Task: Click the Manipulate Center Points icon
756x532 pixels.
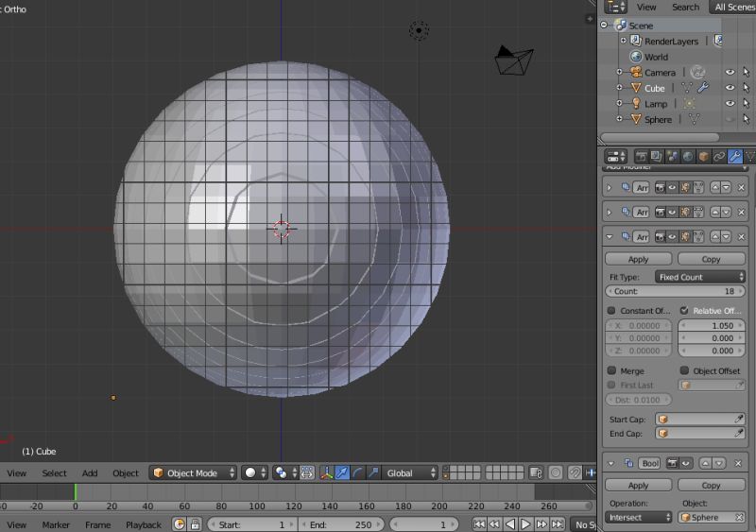Action: click(x=307, y=473)
